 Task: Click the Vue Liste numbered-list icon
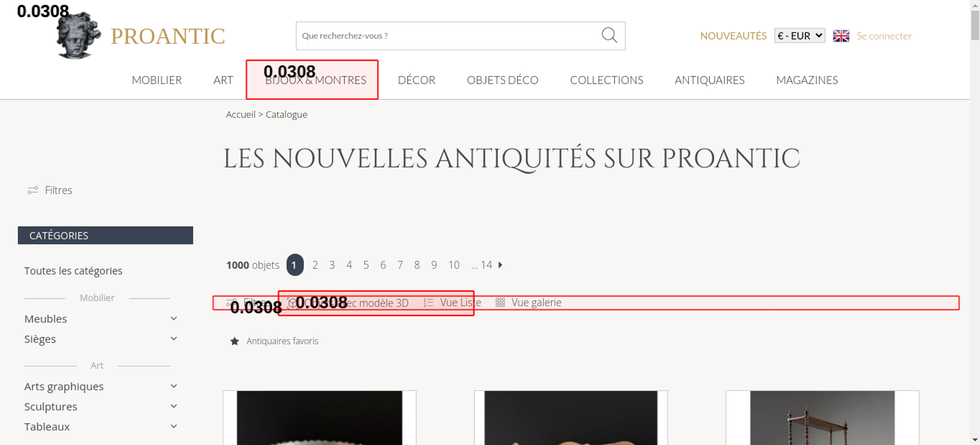pos(428,303)
